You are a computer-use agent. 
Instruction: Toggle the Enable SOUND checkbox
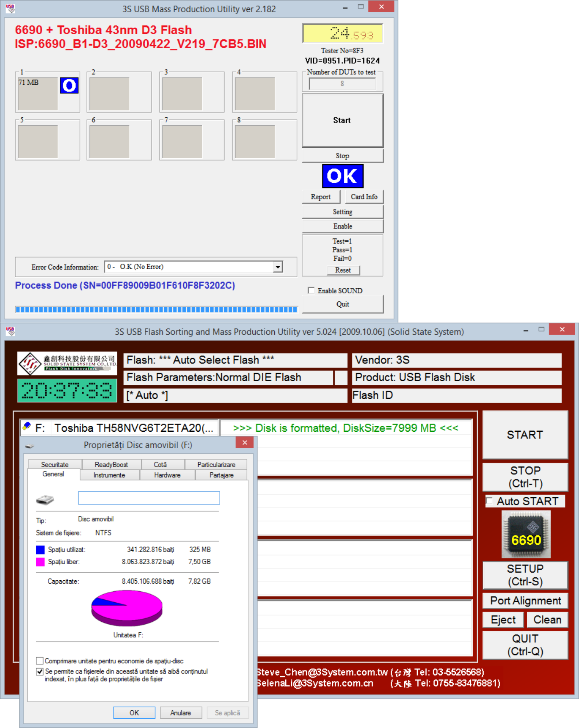click(x=311, y=290)
